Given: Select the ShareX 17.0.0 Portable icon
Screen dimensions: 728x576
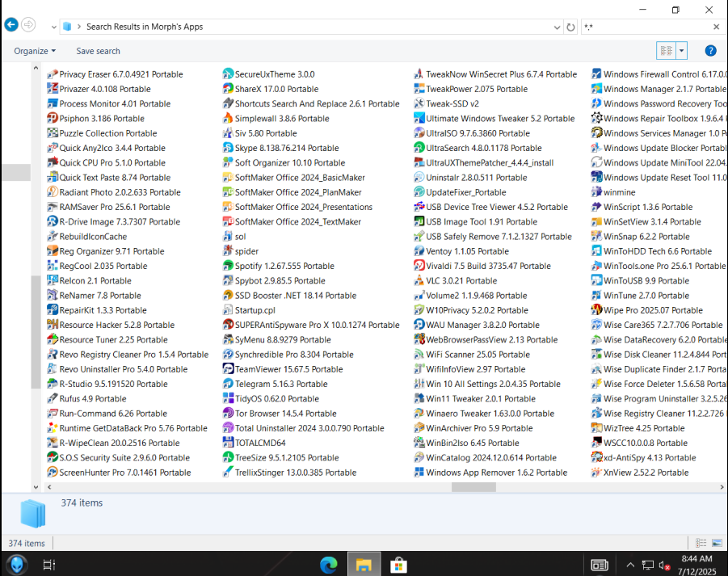Looking at the screenshot, I should (x=228, y=89).
